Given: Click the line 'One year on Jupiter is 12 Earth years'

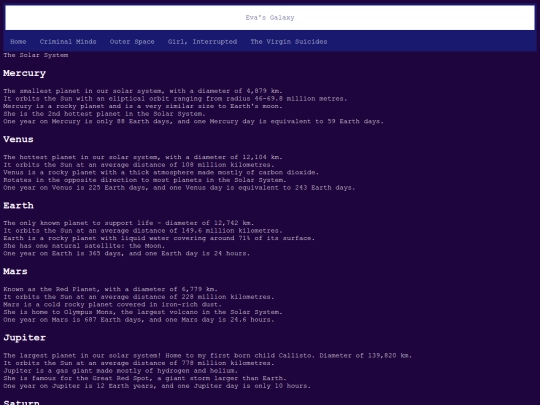Looking at the screenshot, I should (x=157, y=386).
